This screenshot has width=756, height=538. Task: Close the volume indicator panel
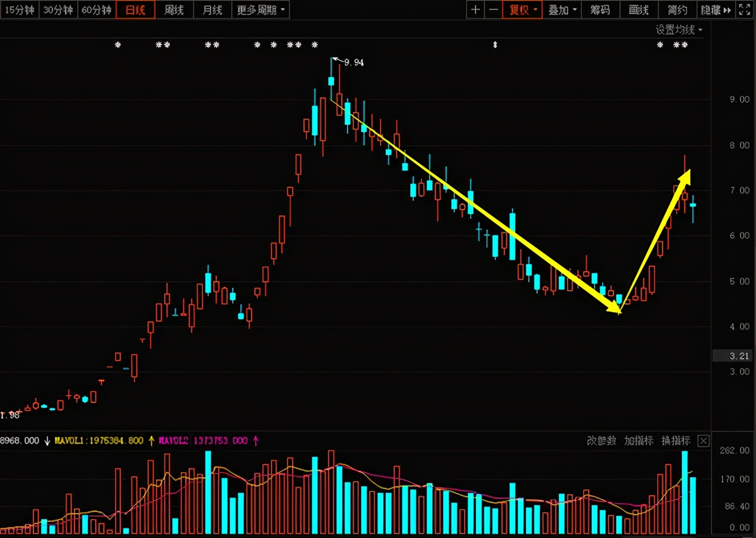tap(704, 441)
